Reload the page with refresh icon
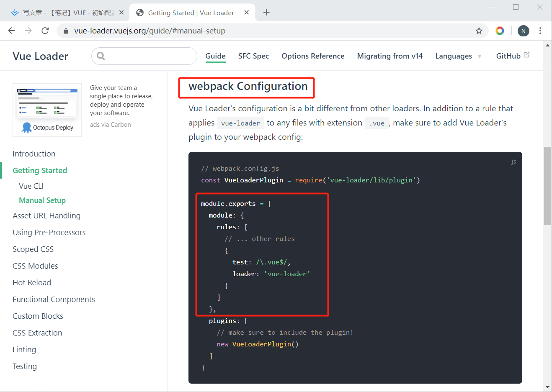This screenshot has height=392, width=552. coord(45,31)
